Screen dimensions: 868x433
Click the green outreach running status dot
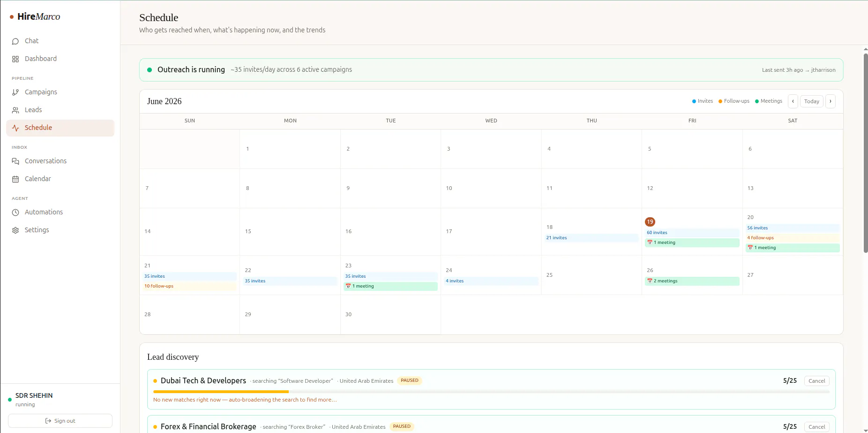pos(150,70)
